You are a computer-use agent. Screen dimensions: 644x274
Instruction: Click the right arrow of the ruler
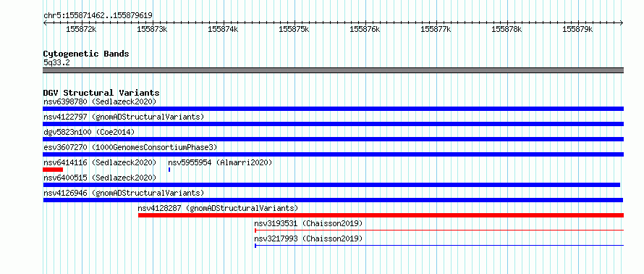[x=622, y=22]
